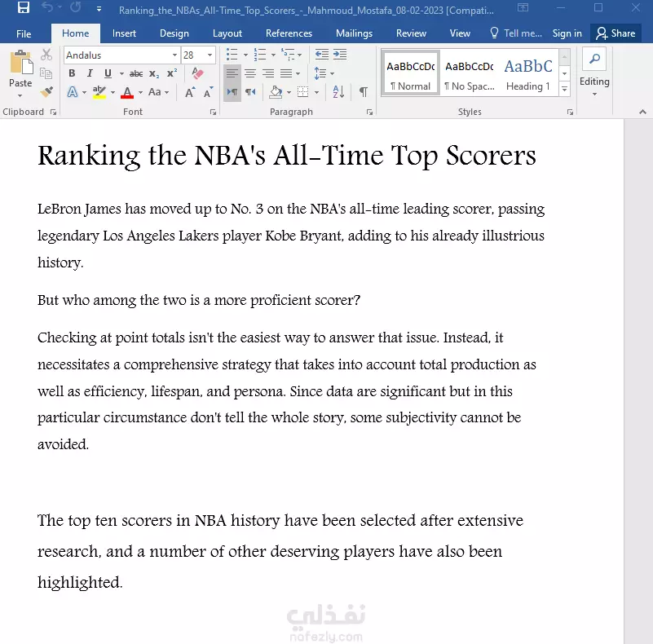Viewport: 653px width, 644px height.
Task: Show paragraph marks pilcrow button
Action: 363,92
